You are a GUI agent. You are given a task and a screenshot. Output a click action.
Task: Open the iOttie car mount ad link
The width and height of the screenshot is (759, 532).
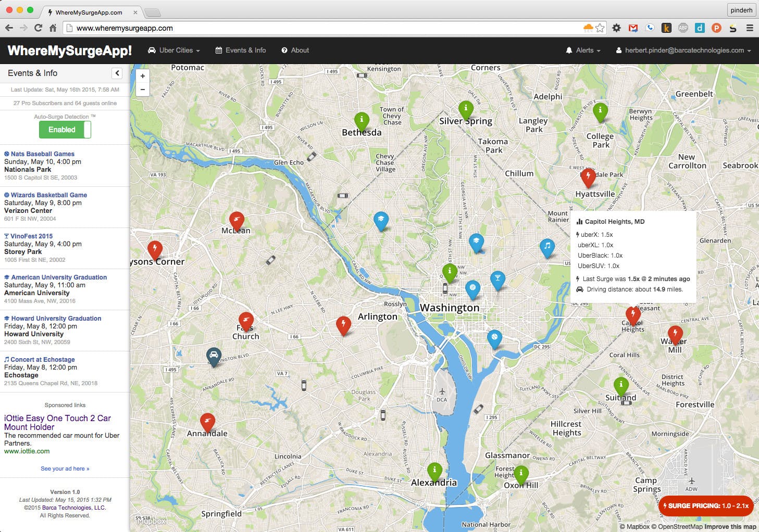point(57,423)
